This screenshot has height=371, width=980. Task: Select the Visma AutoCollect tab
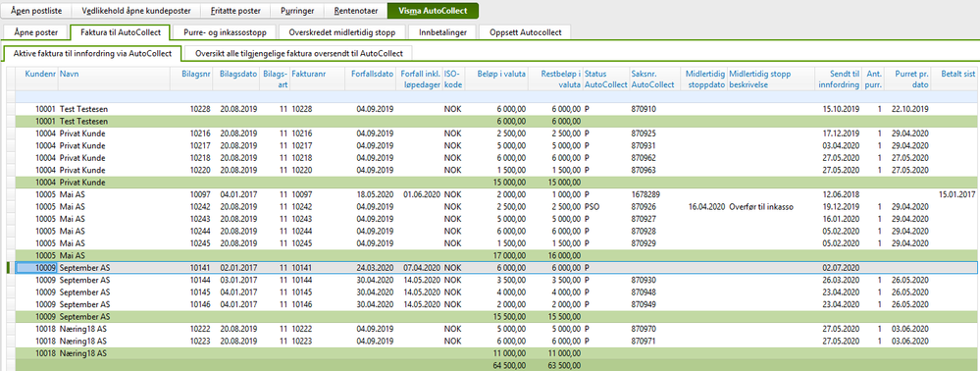[x=433, y=11]
